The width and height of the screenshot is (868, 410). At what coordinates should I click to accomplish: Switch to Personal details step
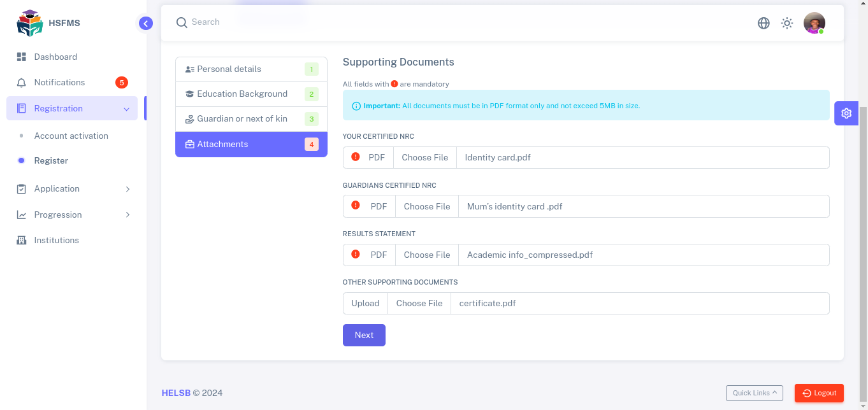pos(251,69)
